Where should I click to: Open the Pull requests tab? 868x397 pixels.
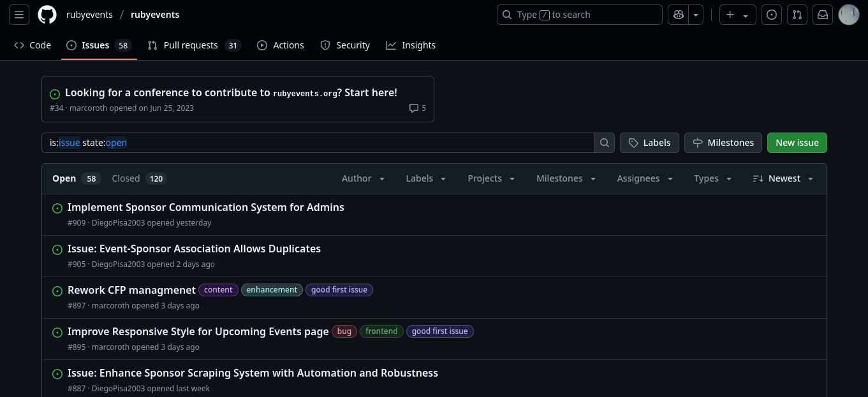194,45
